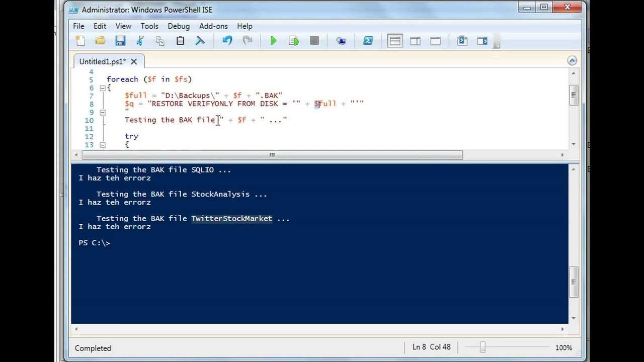This screenshot has width=644, height=362.
Task: Show Script Pane Maximized layout icon
Action: coord(435,41)
